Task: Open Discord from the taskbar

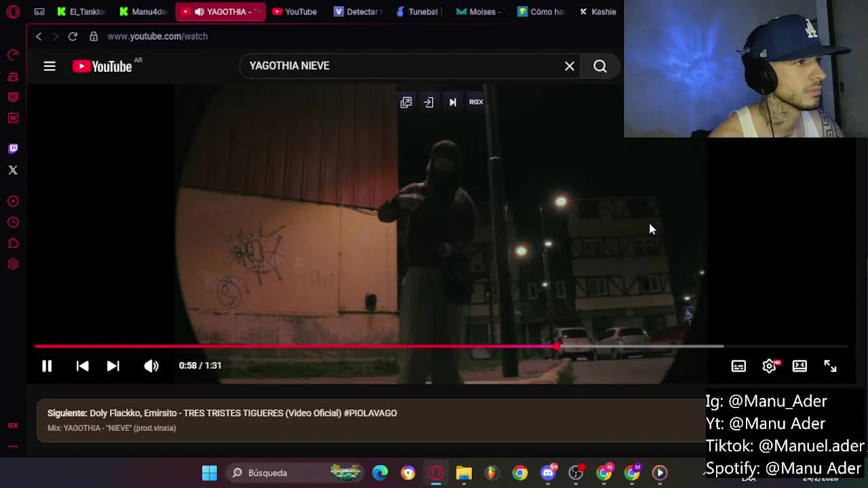Action: click(548, 473)
